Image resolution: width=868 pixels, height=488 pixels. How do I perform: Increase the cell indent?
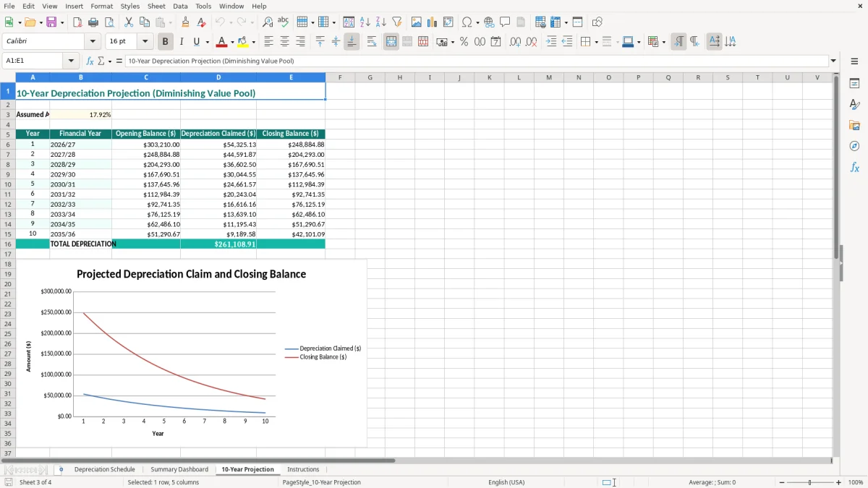click(551, 42)
